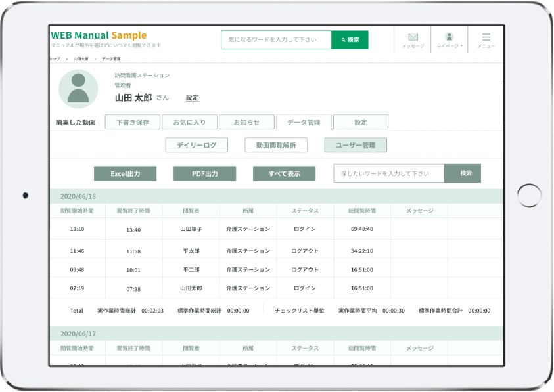This screenshot has height=392, width=554.
Task: Select the データ管理 tab
Action: click(x=304, y=122)
